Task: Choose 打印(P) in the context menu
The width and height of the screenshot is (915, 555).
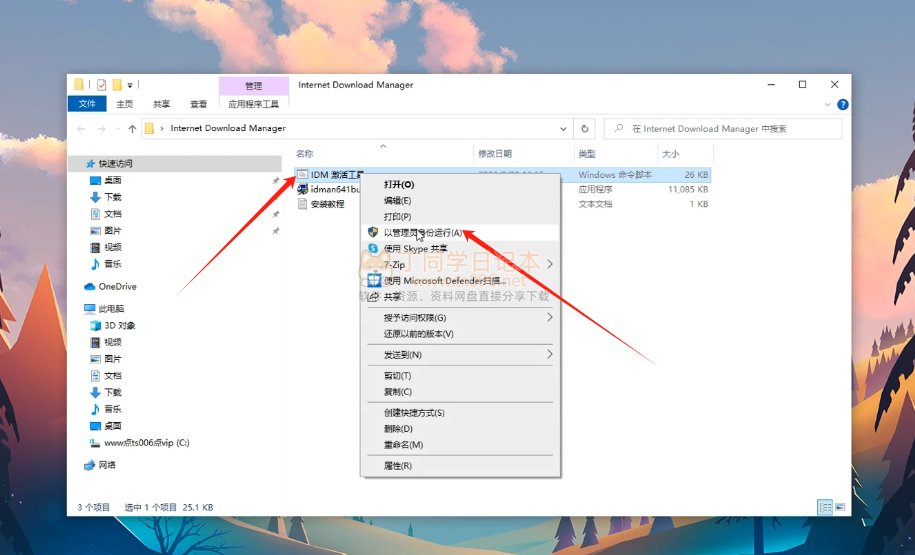Action: (x=460, y=217)
